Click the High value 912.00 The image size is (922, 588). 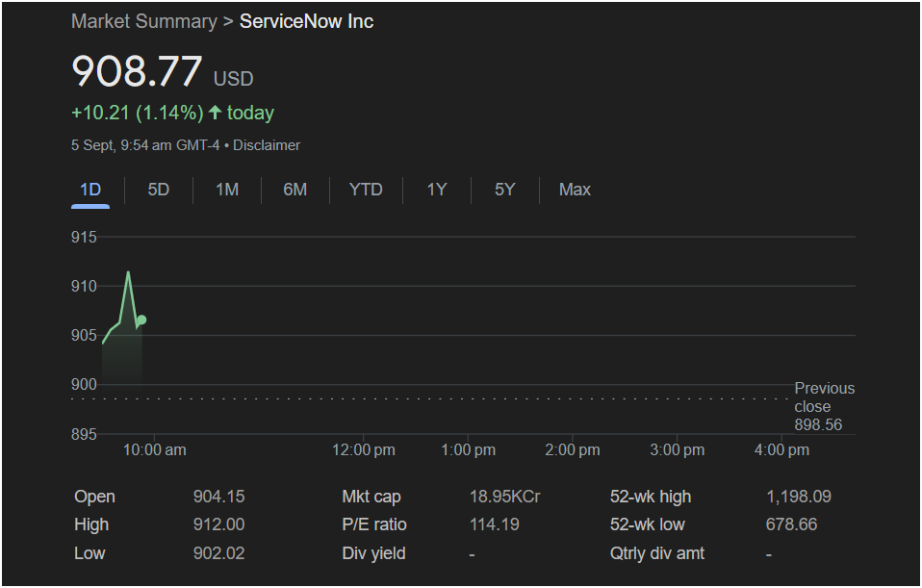coord(218,524)
